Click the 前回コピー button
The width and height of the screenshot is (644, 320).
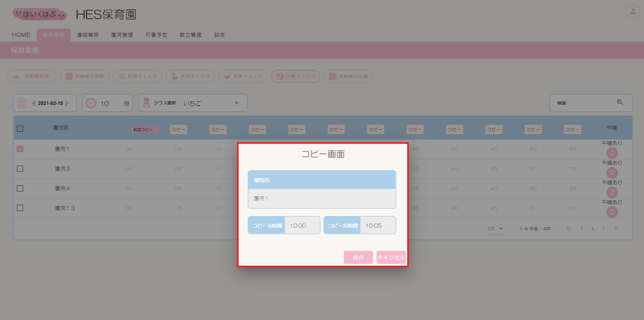pos(144,130)
